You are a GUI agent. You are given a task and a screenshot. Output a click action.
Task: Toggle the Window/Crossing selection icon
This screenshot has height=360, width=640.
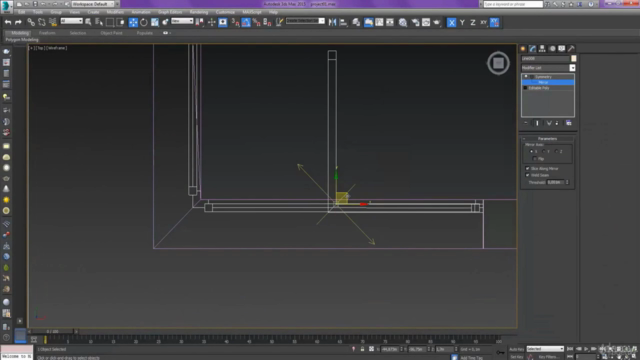pyautogui.click(x=120, y=22)
